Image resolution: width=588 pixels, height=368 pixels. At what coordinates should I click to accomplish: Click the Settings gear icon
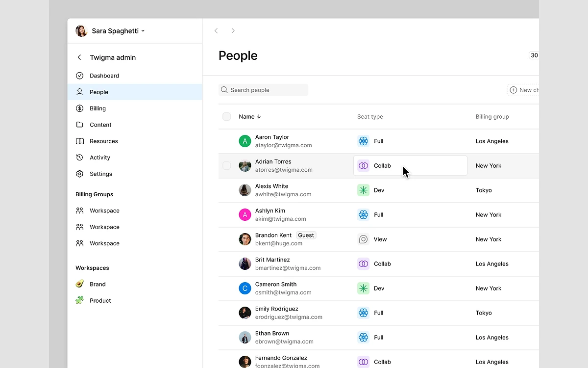tap(79, 174)
